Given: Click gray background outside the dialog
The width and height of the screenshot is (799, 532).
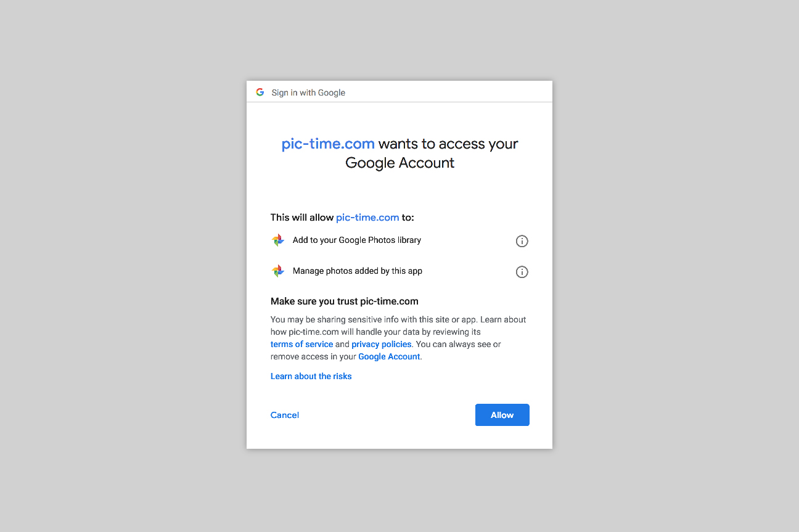Looking at the screenshot, I should click(x=123, y=265).
